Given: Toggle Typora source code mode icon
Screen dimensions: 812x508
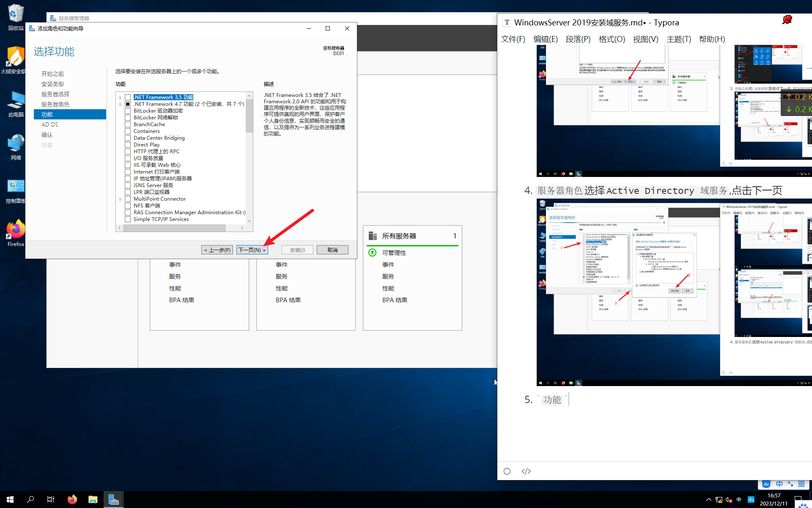Looking at the screenshot, I should coord(526,471).
